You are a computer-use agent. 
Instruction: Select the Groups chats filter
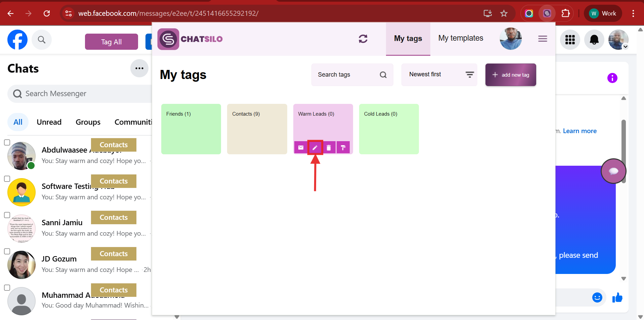pyautogui.click(x=88, y=122)
